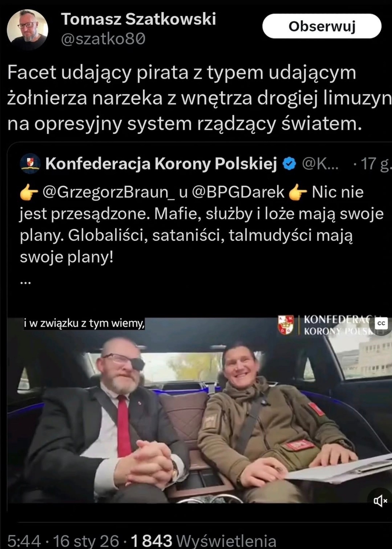
Task: Expand quoted tweet text ellipsis
Action: point(26,282)
